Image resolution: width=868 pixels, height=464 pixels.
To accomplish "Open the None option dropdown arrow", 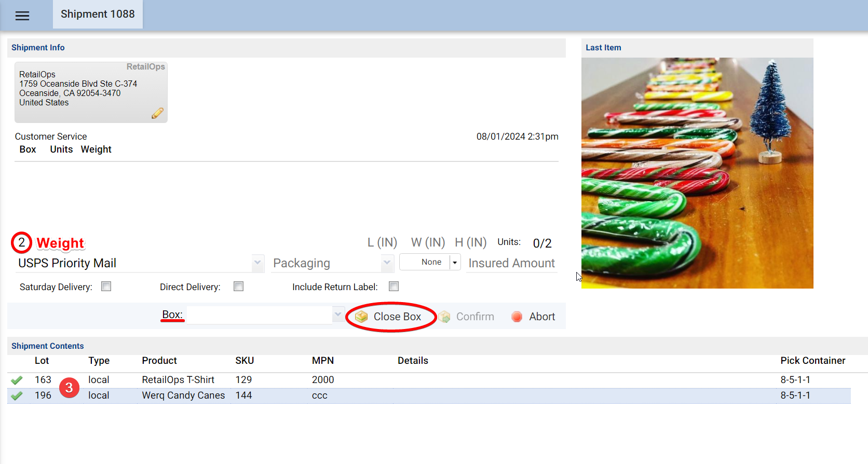I will click(455, 262).
